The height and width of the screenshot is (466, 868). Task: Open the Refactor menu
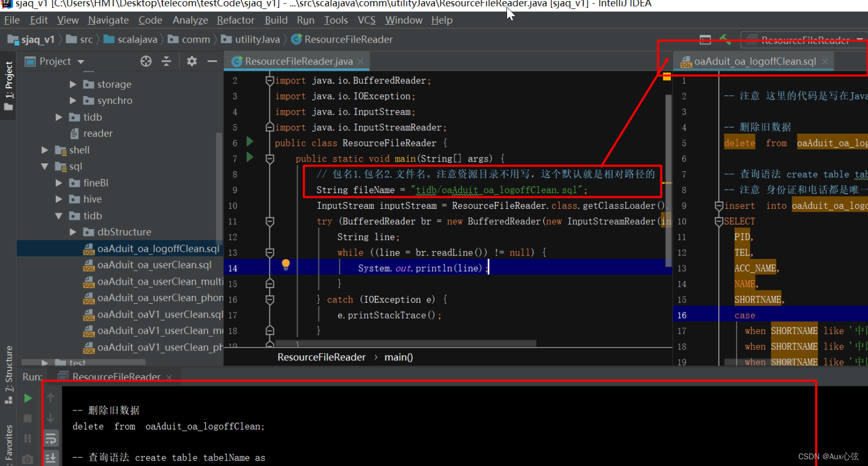pyautogui.click(x=235, y=20)
